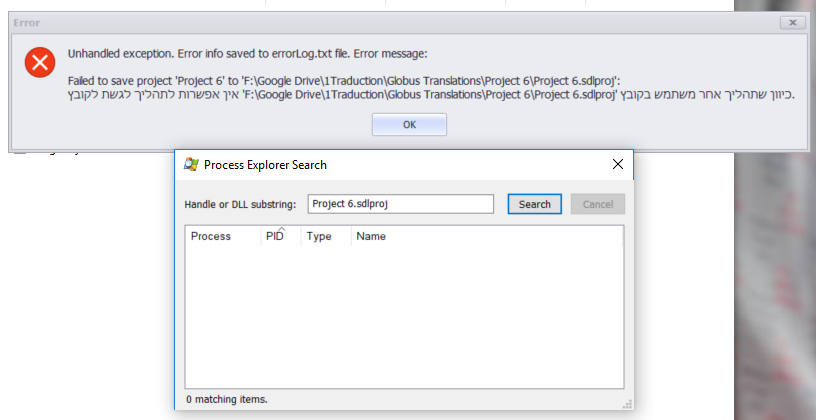The width and height of the screenshot is (816, 420).
Task: Click the '0 matching items.' status text
Action: 227,400
